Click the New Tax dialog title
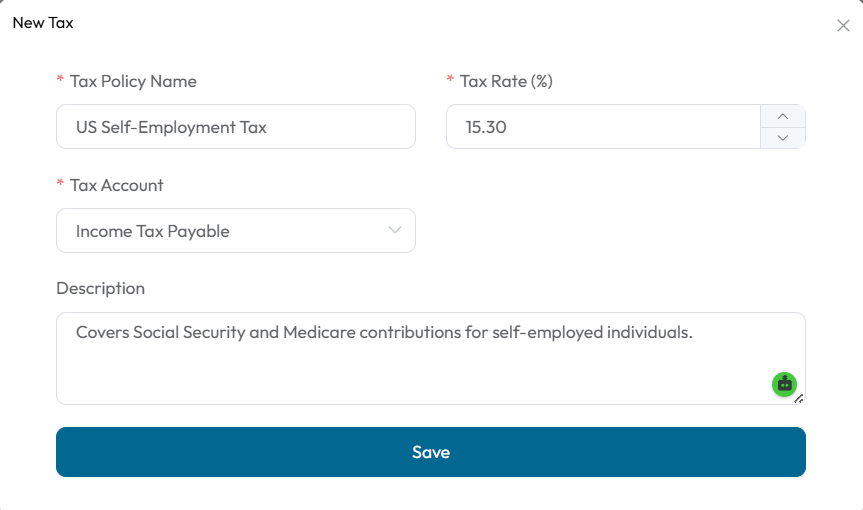863x510 pixels. [x=43, y=23]
